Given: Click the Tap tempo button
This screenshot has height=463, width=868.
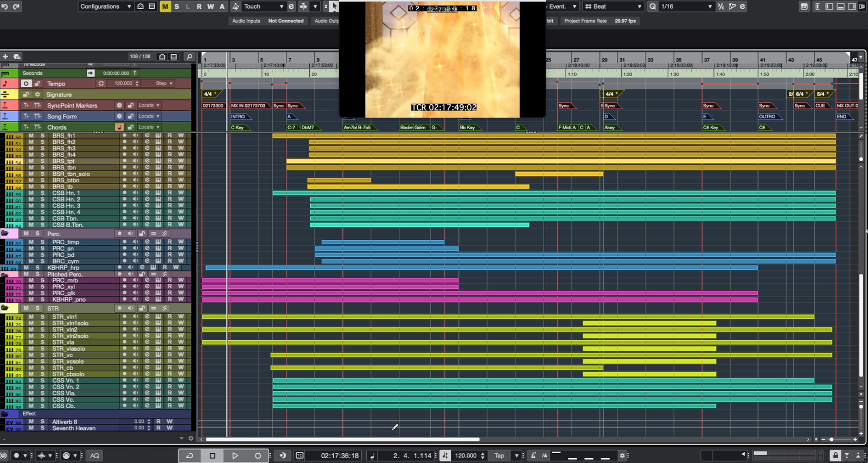Looking at the screenshot, I should coord(499,455).
